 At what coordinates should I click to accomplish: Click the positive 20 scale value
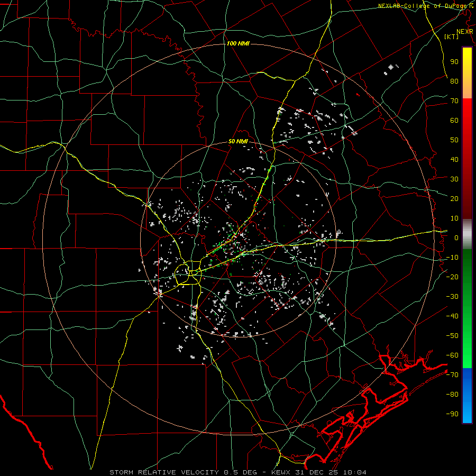click(454, 198)
